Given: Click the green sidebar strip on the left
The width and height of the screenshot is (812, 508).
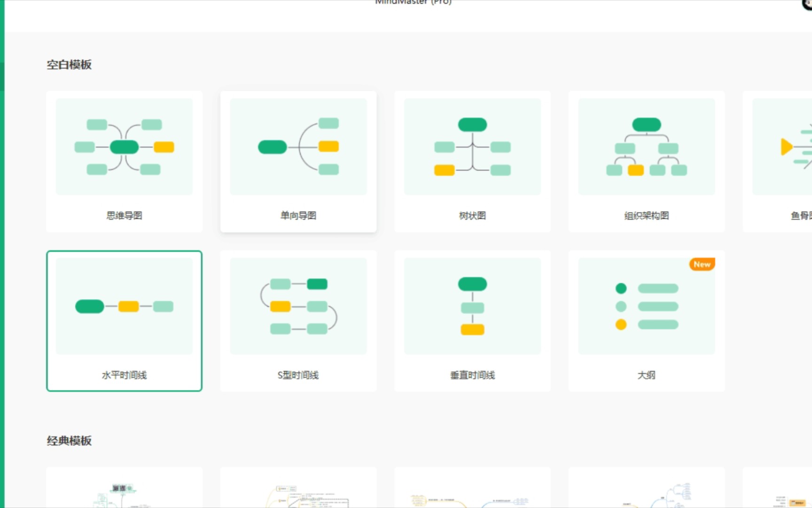Looking at the screenshot, I should 3,188.
